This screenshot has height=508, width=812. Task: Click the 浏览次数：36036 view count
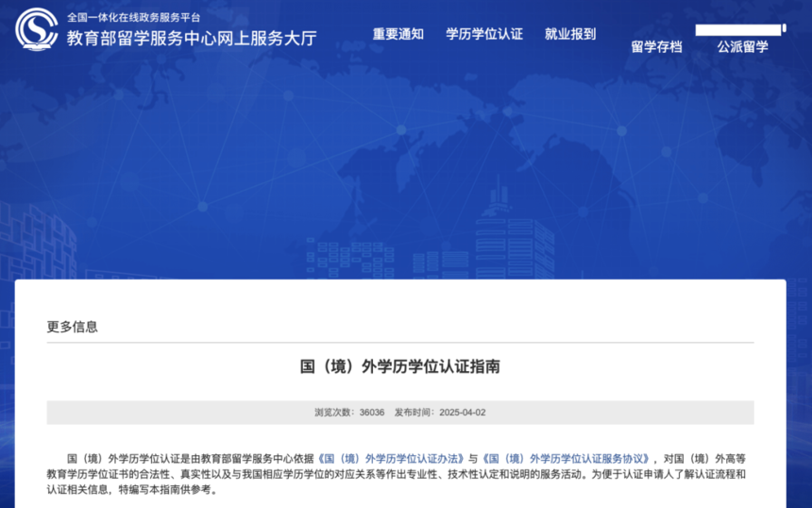coord(349,413)
